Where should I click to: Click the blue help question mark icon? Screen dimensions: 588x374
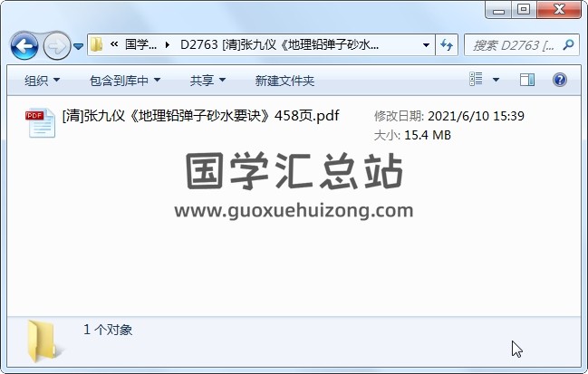(560, 80)
